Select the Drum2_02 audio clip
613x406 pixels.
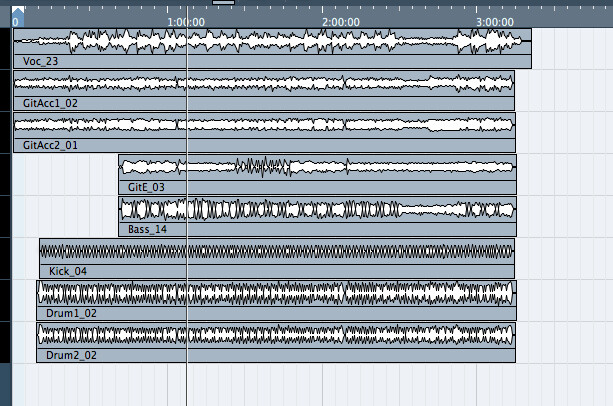[x=276, y=342]
